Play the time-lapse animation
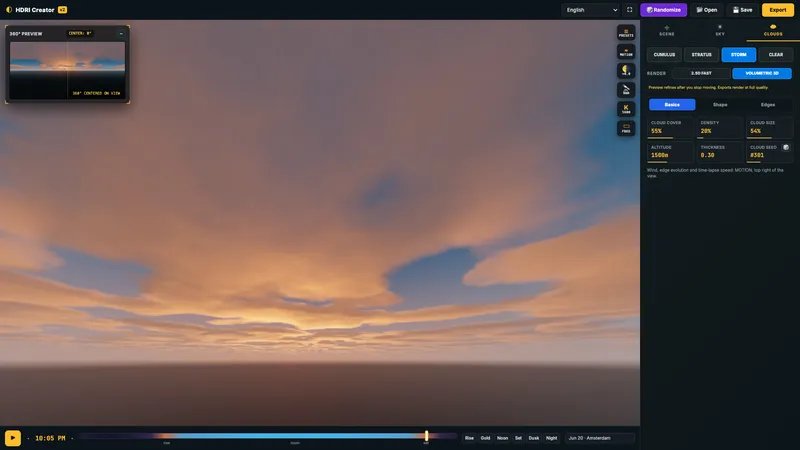The width and height of the screenshot is (800, 450). (13, 438)
